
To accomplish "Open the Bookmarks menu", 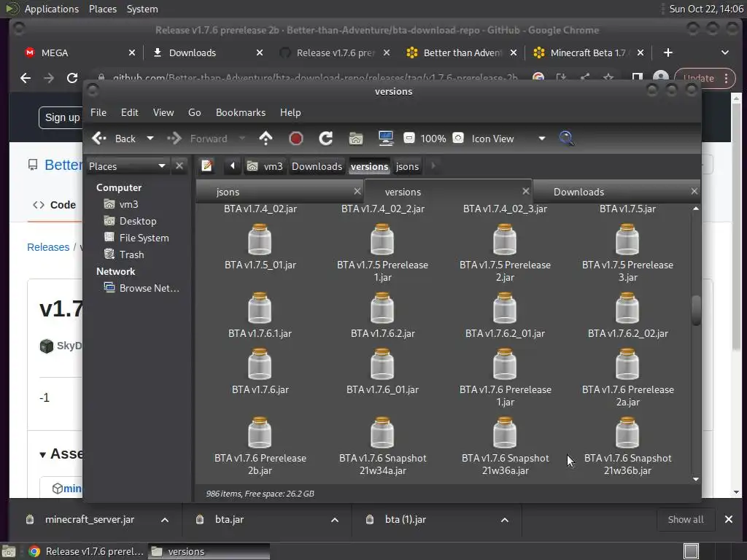I will [x=241, y=112].
